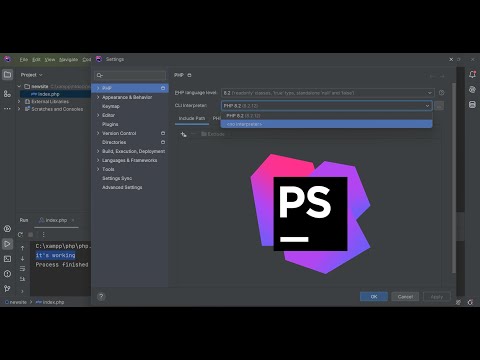Image resolution: width=480 pixels, height=360 pixels.
Task: Open Advanced Settings page
Action: coord(122,187)
